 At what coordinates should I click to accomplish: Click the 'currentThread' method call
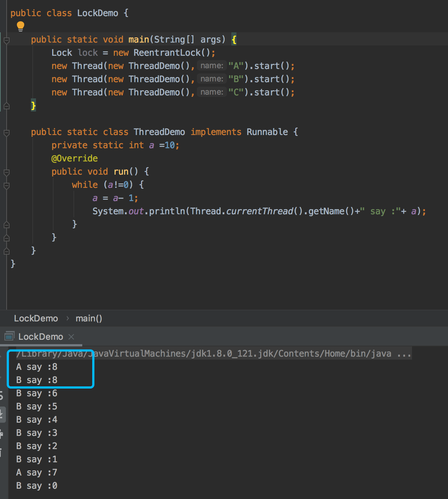point(260,211)
